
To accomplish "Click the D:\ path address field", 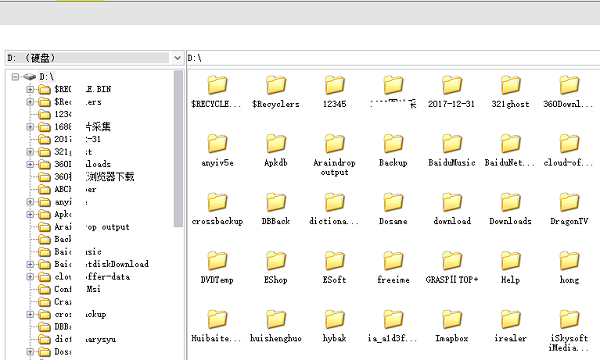I will click(393, 58).
